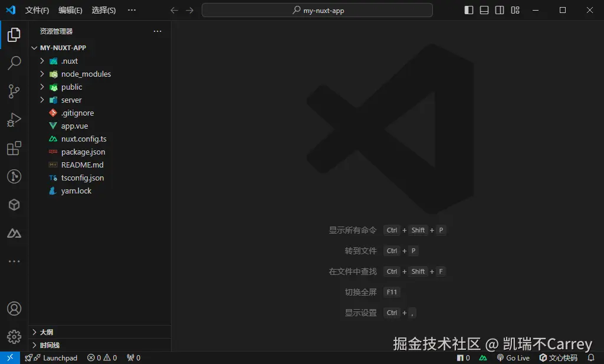Open the 编辑(E) menu
Image resolution: width=604 pixels, height=364 pixels.
pos(70,11)
